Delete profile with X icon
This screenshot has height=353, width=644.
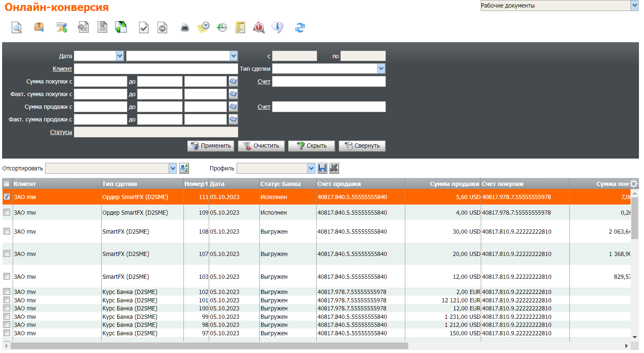click(334, 168)
